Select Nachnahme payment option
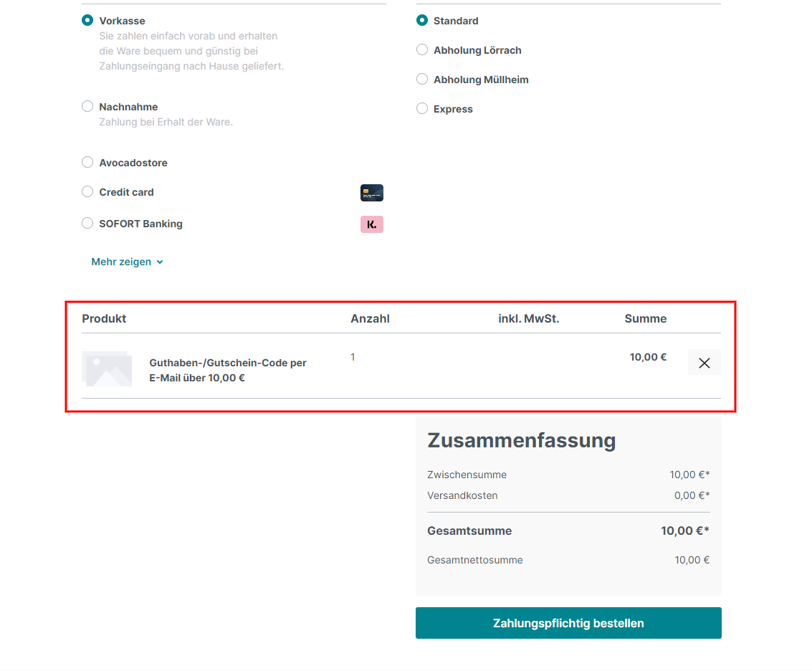Screen dimensions: 812x671 tap(87, 107)
